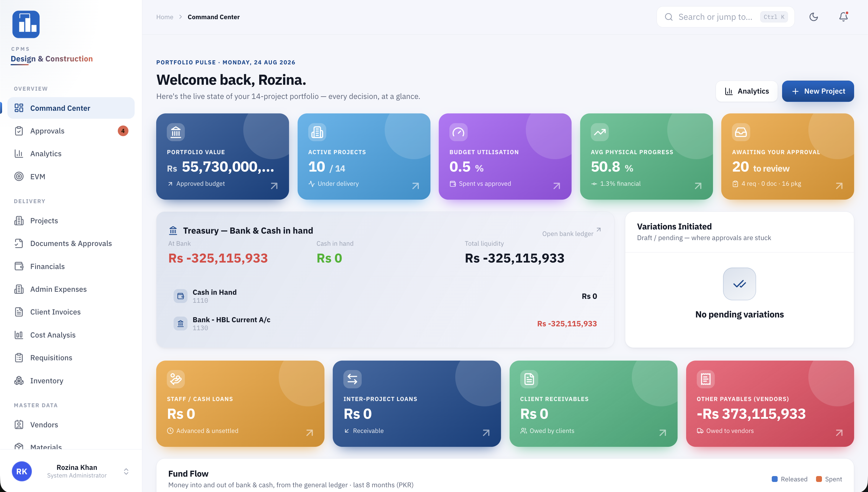The height and width of the screenshot is (492, 868).
Task: Open Inter-Project Loans card arrow
Action: pyautogui.click(x=486, y=433)
